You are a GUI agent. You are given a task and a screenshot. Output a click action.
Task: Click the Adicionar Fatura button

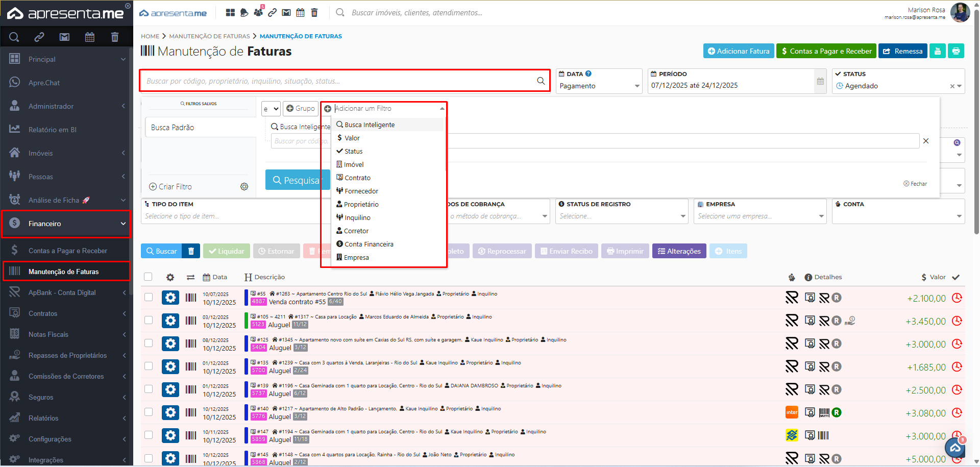(x=738, y=51)
